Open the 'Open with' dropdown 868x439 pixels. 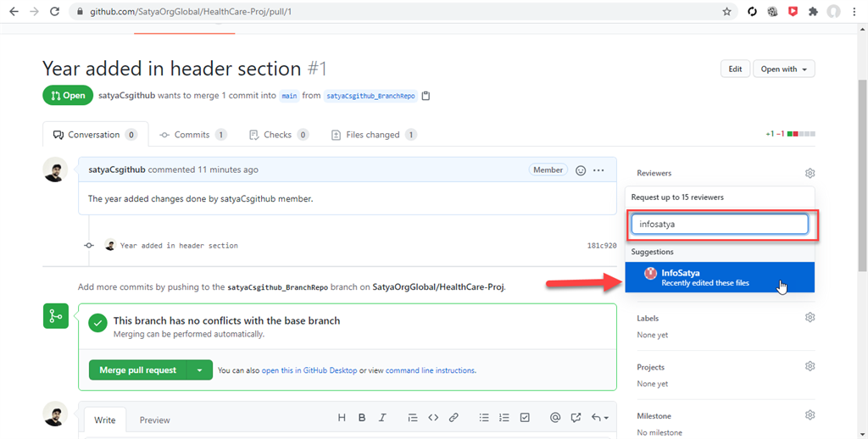pyautogui.click(x=784, y=69)
